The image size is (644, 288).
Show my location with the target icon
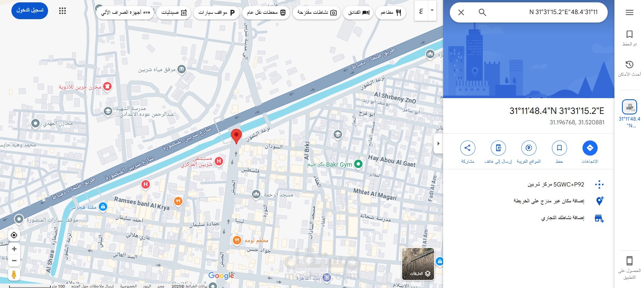tap(14, 235)
